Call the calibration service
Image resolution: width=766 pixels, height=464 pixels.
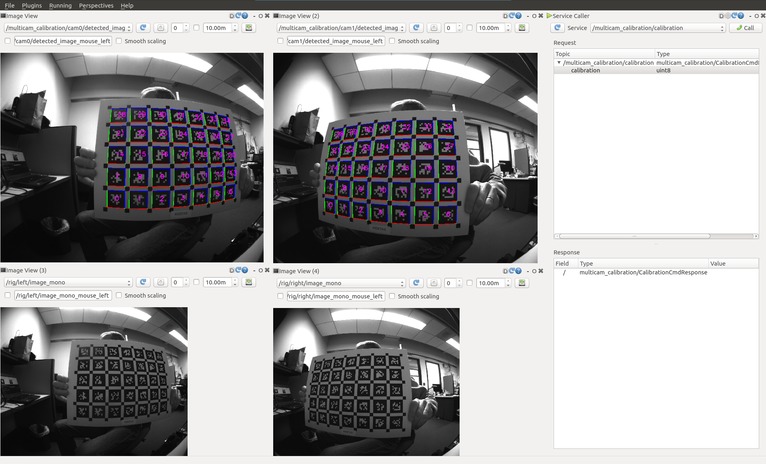click(x=745, y=28)
